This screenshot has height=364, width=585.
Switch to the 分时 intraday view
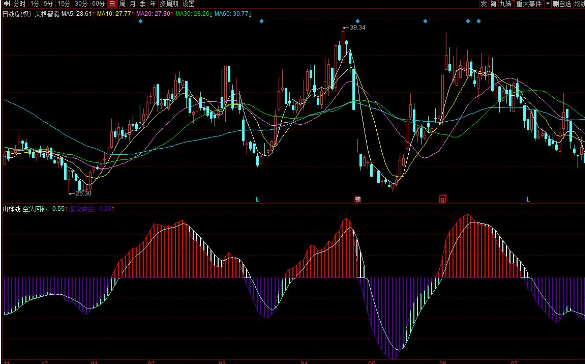point(19,4)
